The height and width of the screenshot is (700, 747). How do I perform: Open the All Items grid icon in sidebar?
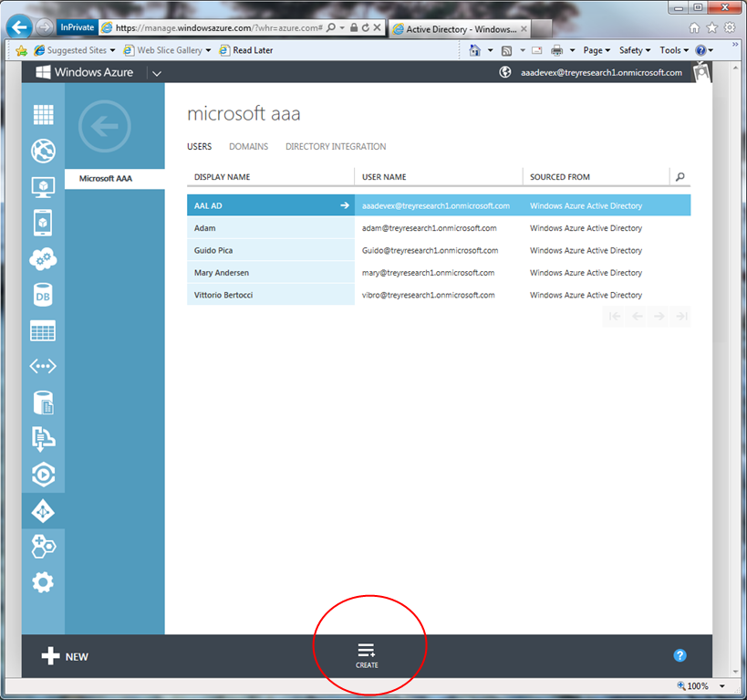[44, 114]
